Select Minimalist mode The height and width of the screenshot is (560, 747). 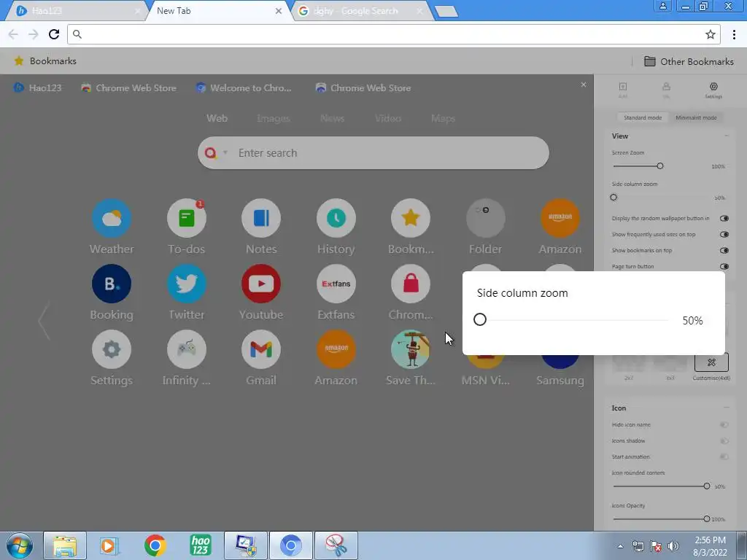696,117
